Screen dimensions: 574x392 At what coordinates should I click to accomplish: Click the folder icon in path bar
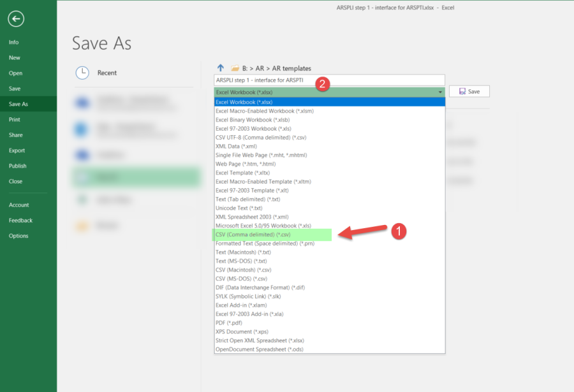(235, 68)
